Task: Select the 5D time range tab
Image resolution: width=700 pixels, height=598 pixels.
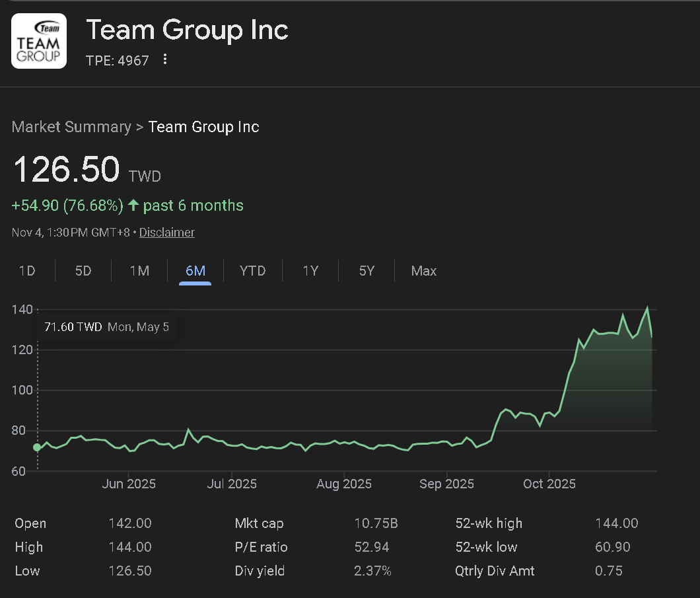Action: click(83, 271)
